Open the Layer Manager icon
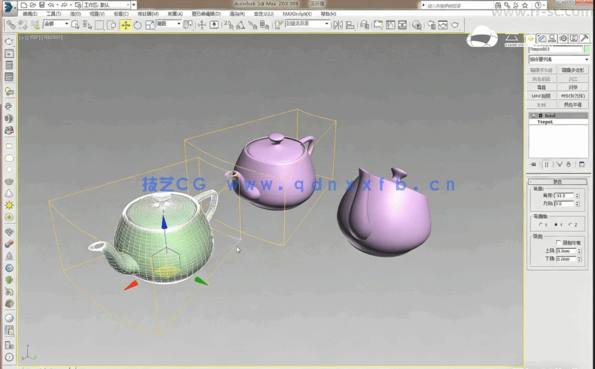The height and width of the screenshot is (369, 595). (365, 25)
